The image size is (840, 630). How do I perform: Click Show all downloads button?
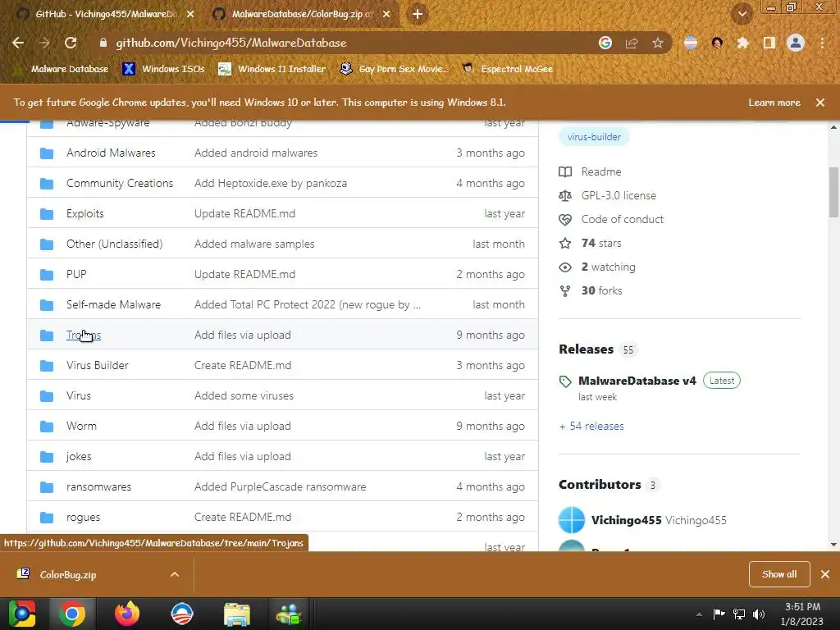click(x=779, y=574)
